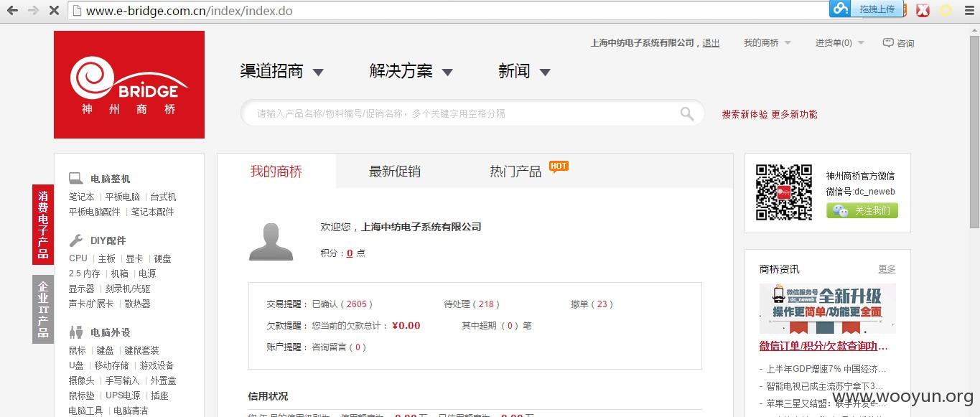Click the HOT badge next to 热门产品
This screenshot has width=980, height=417.
tap(559, 167)
